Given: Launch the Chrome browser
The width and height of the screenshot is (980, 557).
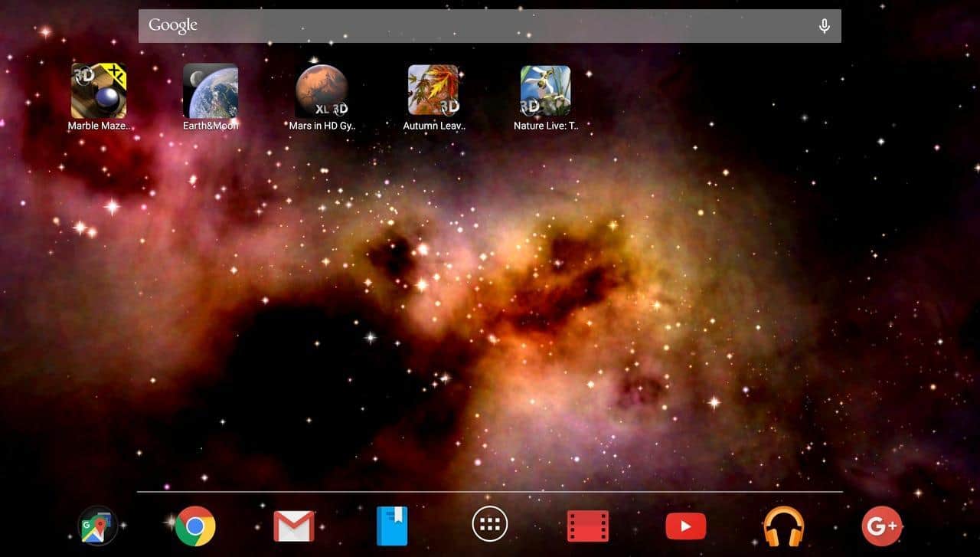Looking at the screenshot, I should point(195,526).
